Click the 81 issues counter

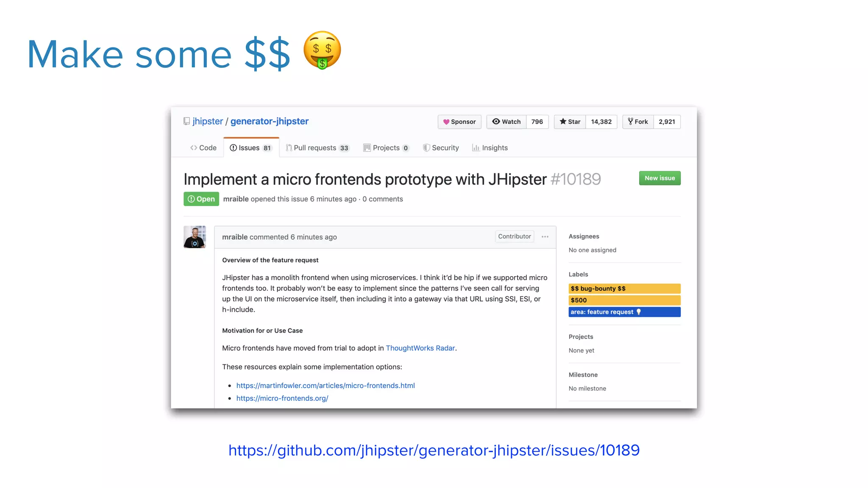point(267,148)
